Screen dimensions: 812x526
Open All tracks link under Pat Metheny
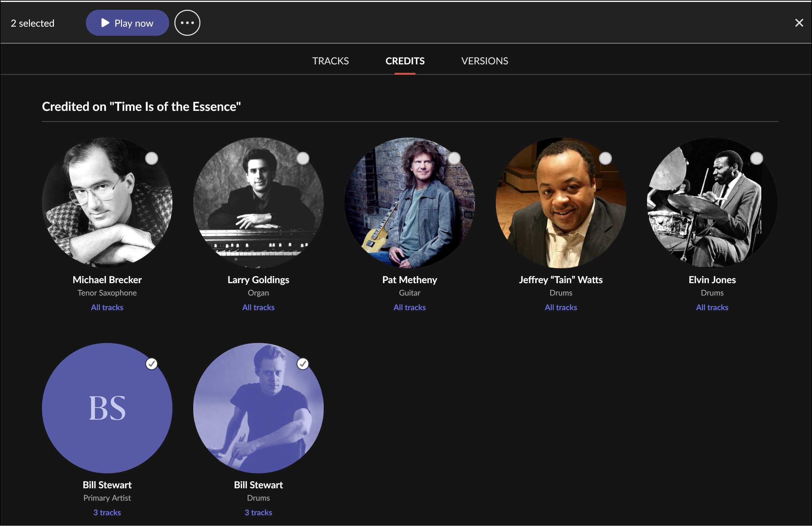point(409,307)
